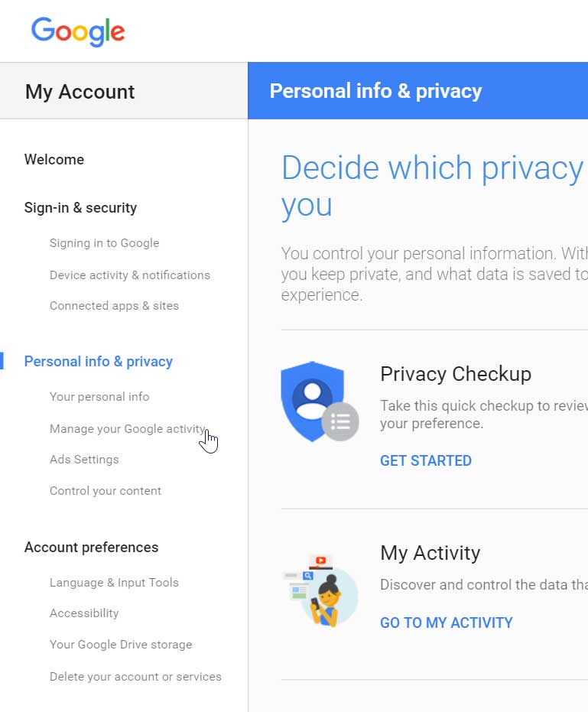Click the Google logo
588x712 pixels.
(x=77, y=31)
